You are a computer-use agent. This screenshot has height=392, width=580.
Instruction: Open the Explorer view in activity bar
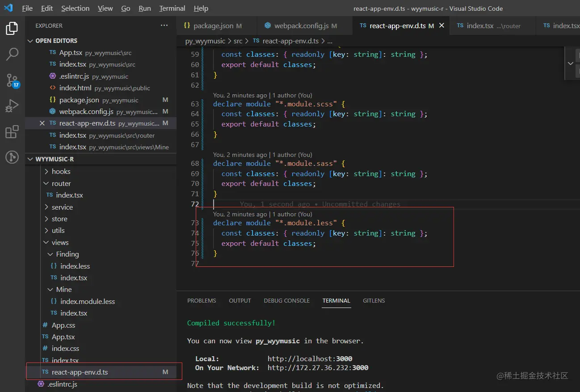click(x=12, y=29)
